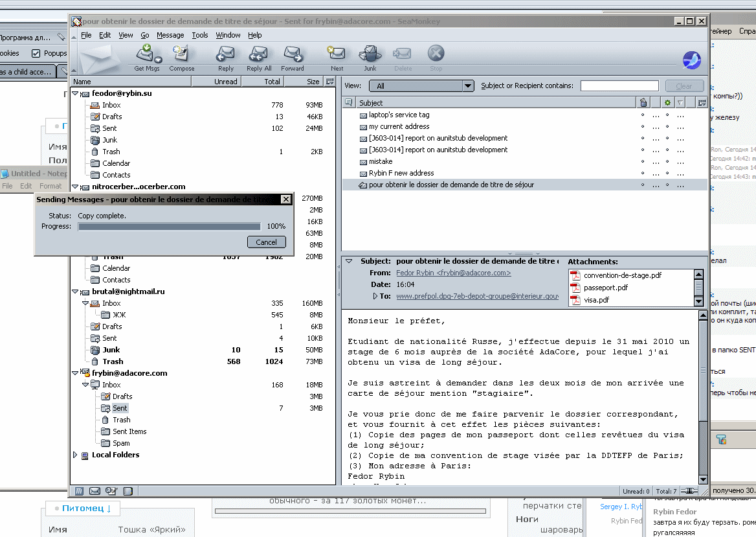Collapse Inbox under frybin@adacore.com
Image resolution: width=756 pixels, height=537 pixels.
pyautogui.click(x=85, y=385)
